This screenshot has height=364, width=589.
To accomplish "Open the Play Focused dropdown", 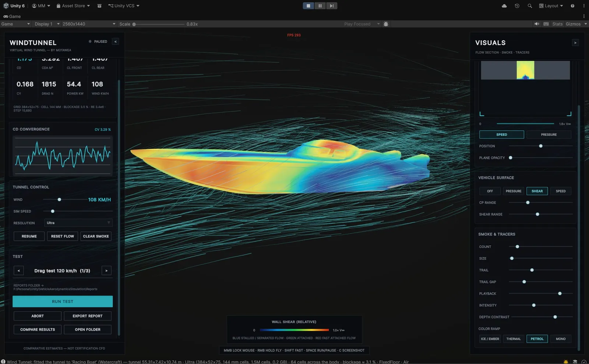I will (x=361, y=24).
